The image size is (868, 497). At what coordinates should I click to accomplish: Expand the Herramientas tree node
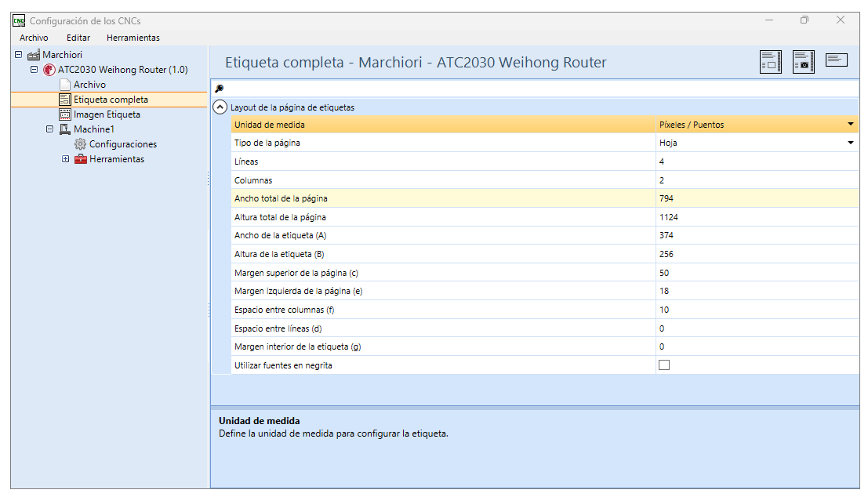(x=65, y=159)
